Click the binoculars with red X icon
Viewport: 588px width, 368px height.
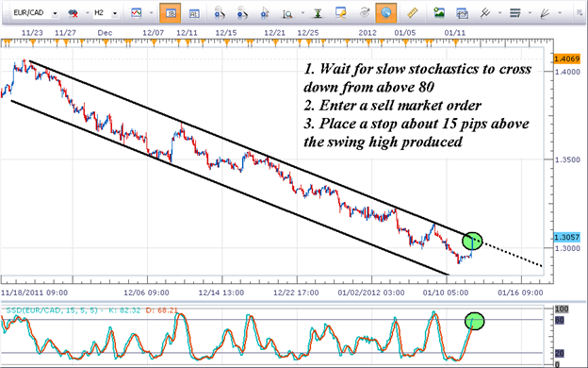[73, 13]
